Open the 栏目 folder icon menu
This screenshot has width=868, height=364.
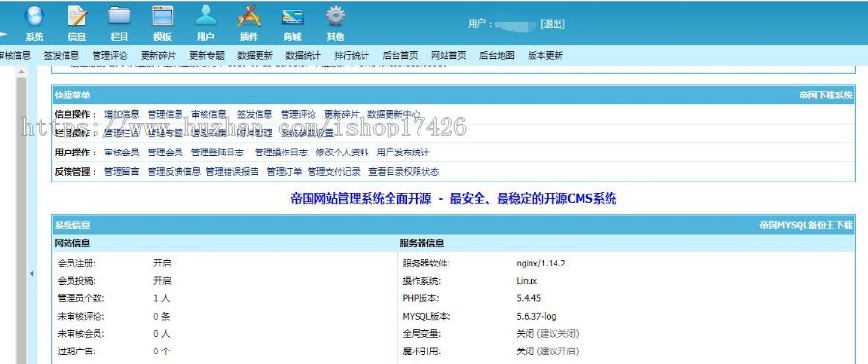(120, 22)
